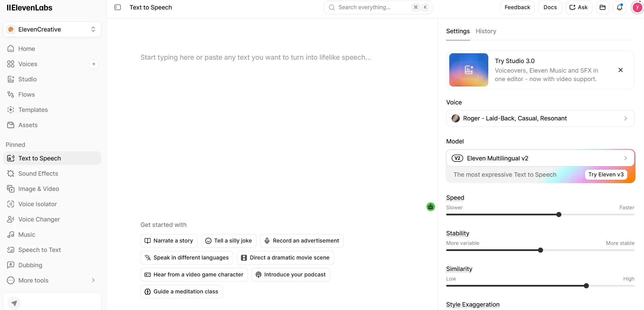This screenshot has width=644, height=310.
Task: Add a new voice with plus icon
Action: point(94,64)
